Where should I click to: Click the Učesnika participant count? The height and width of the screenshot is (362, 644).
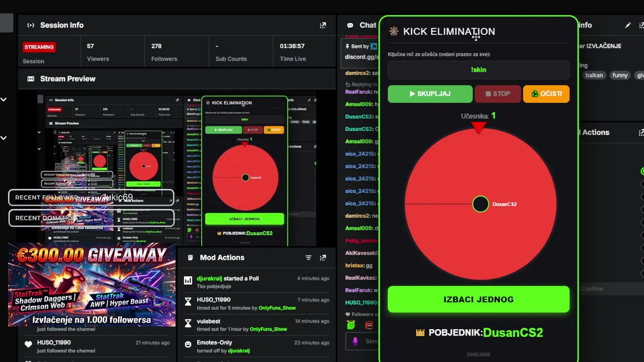coord(478,116)
